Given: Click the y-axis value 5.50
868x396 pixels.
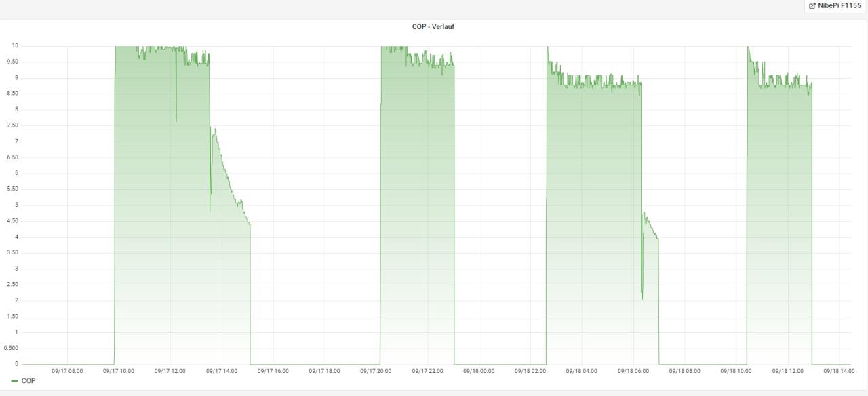Looking at the screenshot, I should [13, 189].
